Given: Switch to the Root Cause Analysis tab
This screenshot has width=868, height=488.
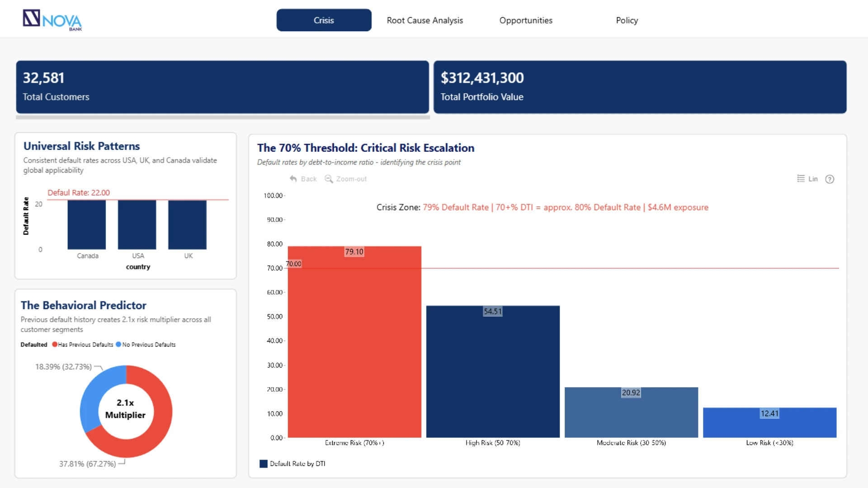Looking at the screenshot, I should pyautogui.click(x=425, y=20).
